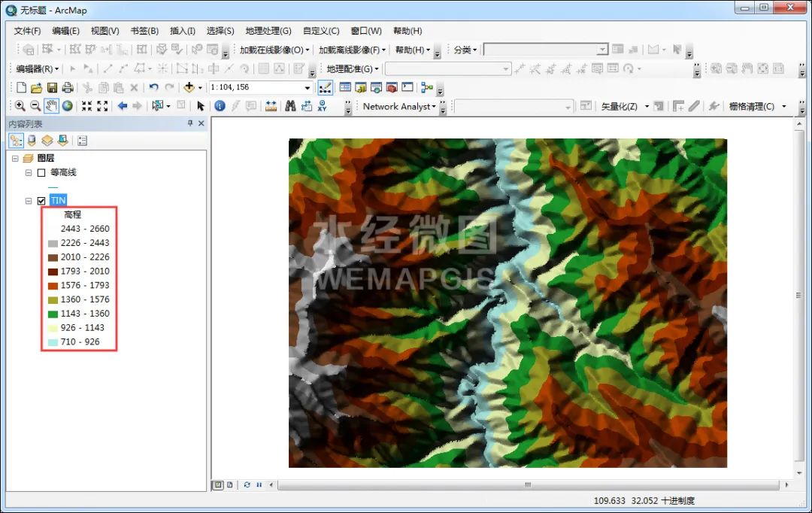Refresh the map view

247,485
